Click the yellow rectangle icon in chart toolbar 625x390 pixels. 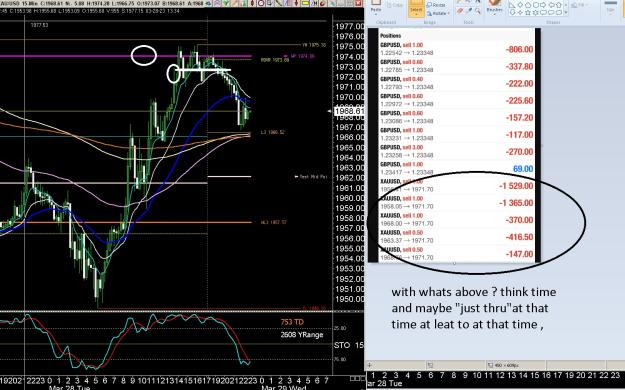pos(306,3)
